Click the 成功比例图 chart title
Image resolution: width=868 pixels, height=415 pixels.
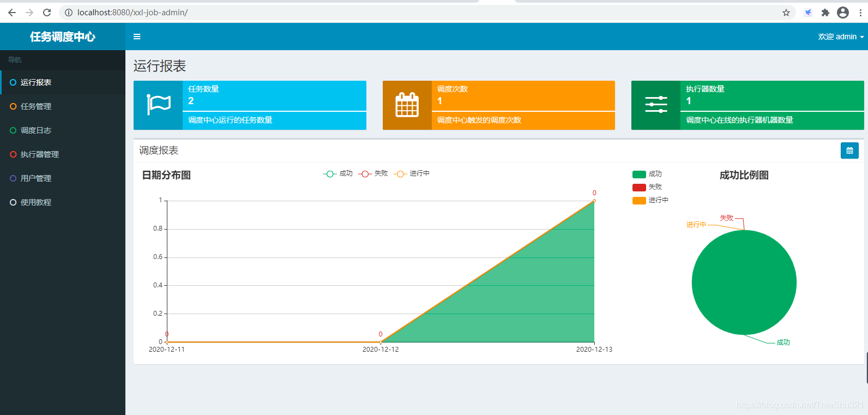coord(744,175)
